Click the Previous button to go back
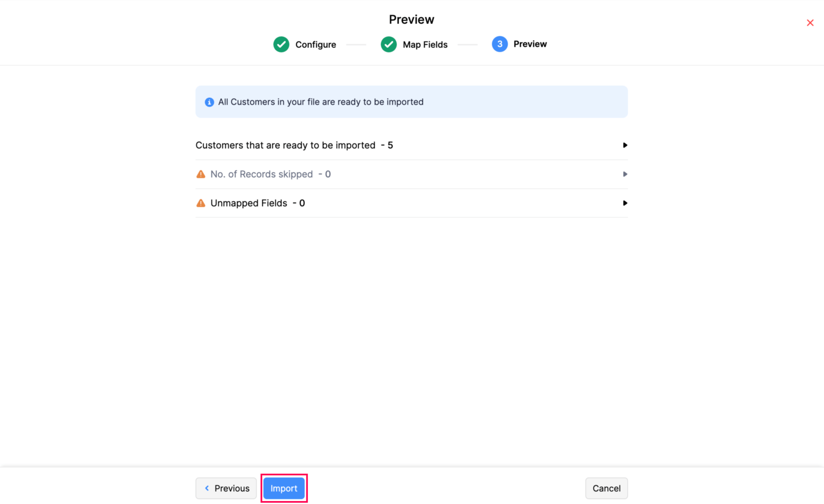Viewport: 824px width, 504px height. coord(226,488)
